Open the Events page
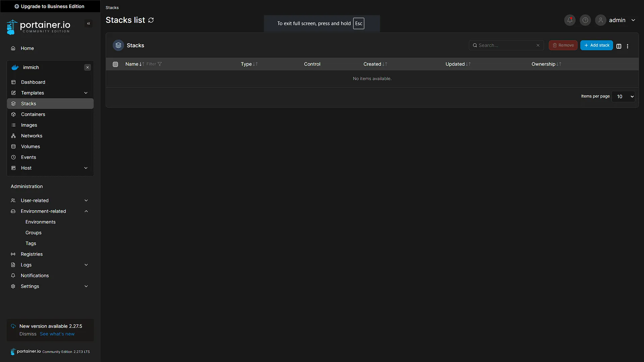Screen dimensions: 644x362 [x=50, y=157]
